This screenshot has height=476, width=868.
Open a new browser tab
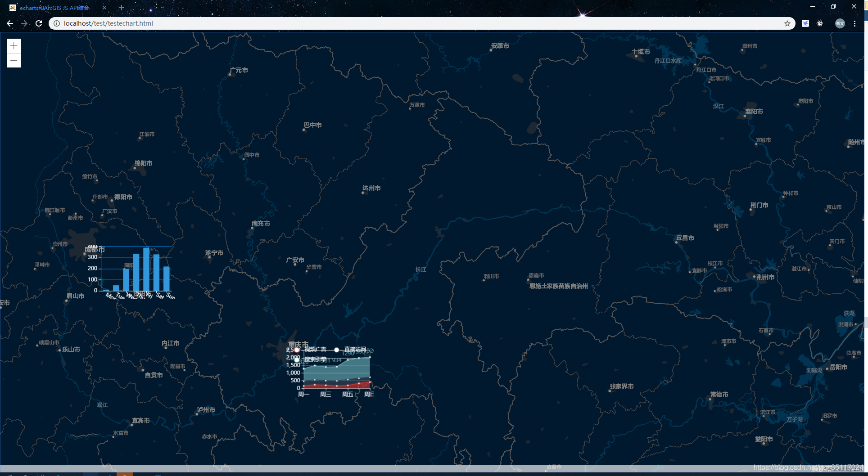click(x=122, y=8)
